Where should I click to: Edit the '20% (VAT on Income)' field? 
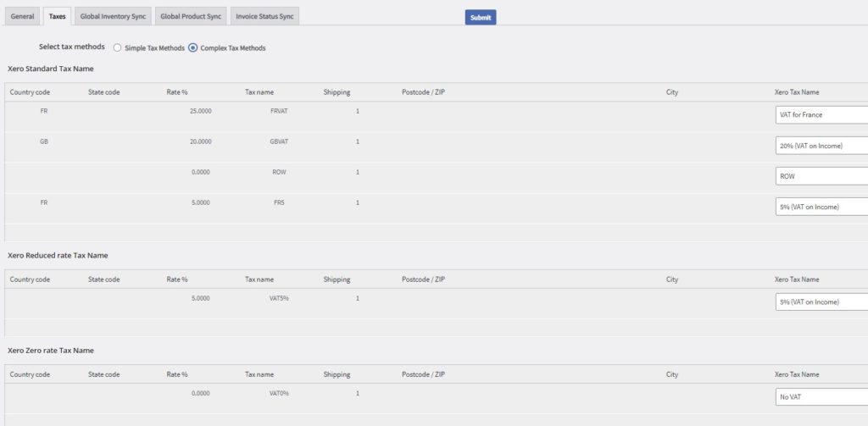click(x=821, y=146)
